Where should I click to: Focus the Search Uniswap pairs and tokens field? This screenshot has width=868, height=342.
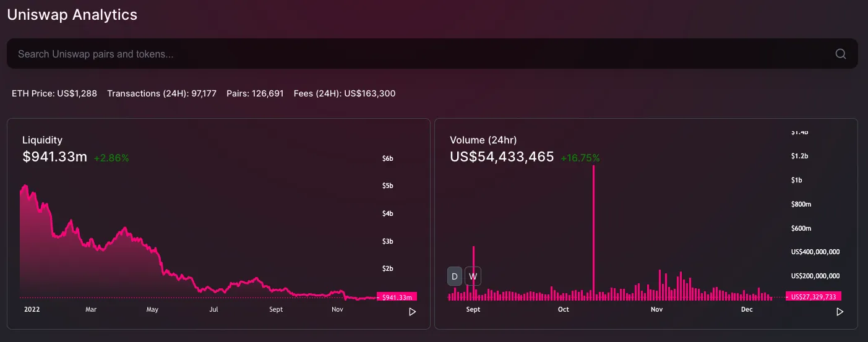coord(432,54)
